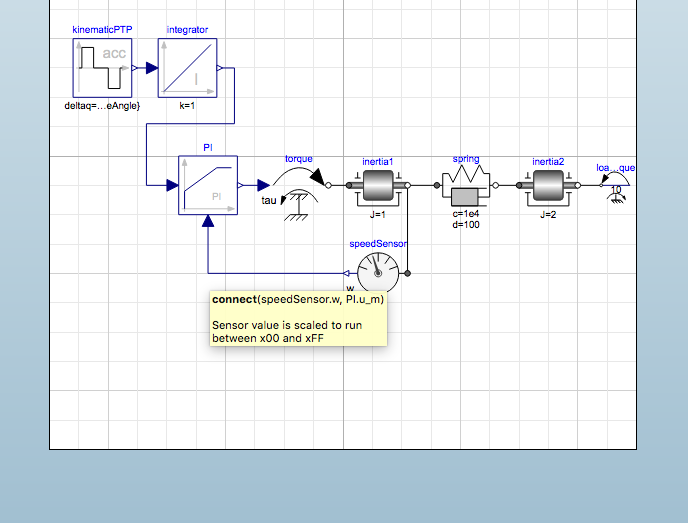Click the connect tooltip with sensor description

click(x=298, y=319)
